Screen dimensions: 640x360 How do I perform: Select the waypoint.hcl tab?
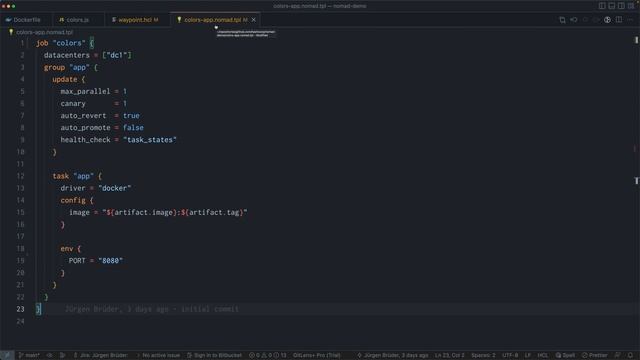click(138, 20)
